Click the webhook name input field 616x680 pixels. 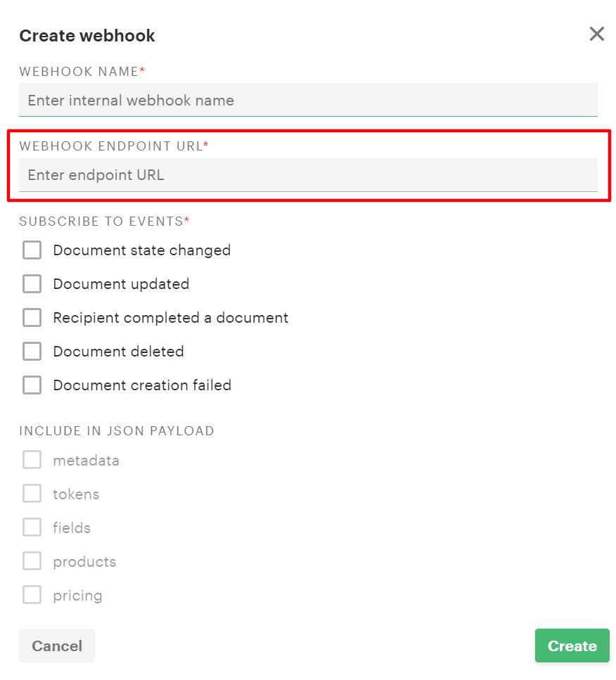point(308,100)
